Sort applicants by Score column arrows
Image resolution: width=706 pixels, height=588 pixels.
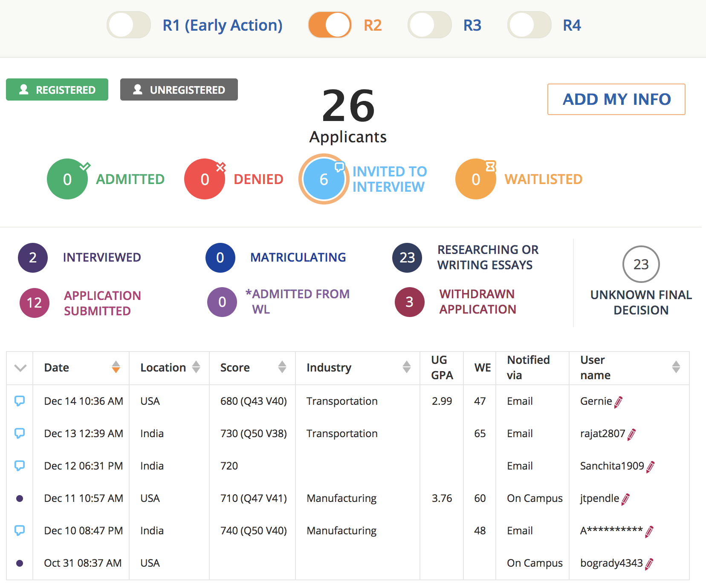coord(282,367)
